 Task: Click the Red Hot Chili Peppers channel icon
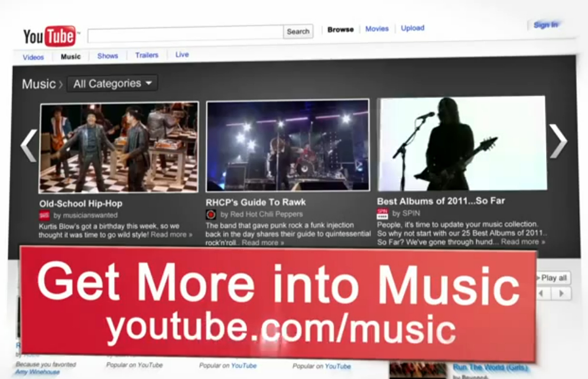coord(211,214)
